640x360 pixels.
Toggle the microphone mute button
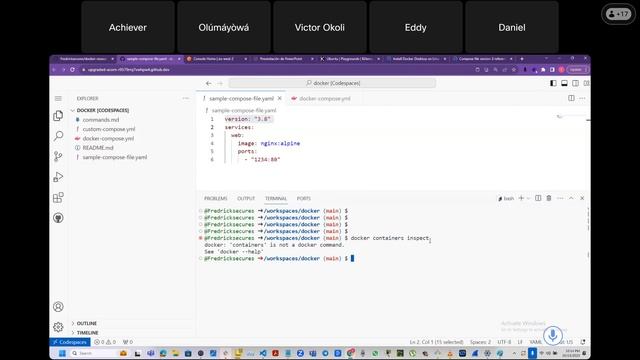click(553, 336)
